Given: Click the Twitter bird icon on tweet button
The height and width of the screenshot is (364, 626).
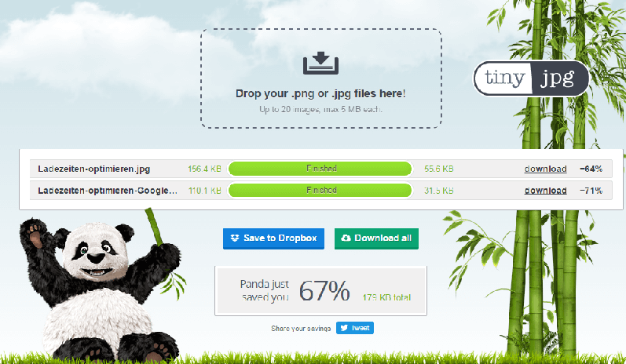Looking at the screenshot, I should click(344, 328).
